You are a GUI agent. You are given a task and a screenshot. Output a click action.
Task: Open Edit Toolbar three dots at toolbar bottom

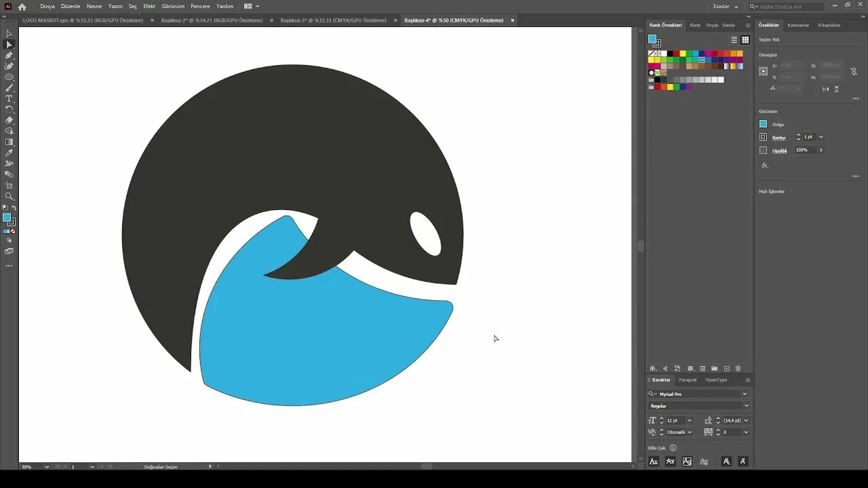click(9, 265)
